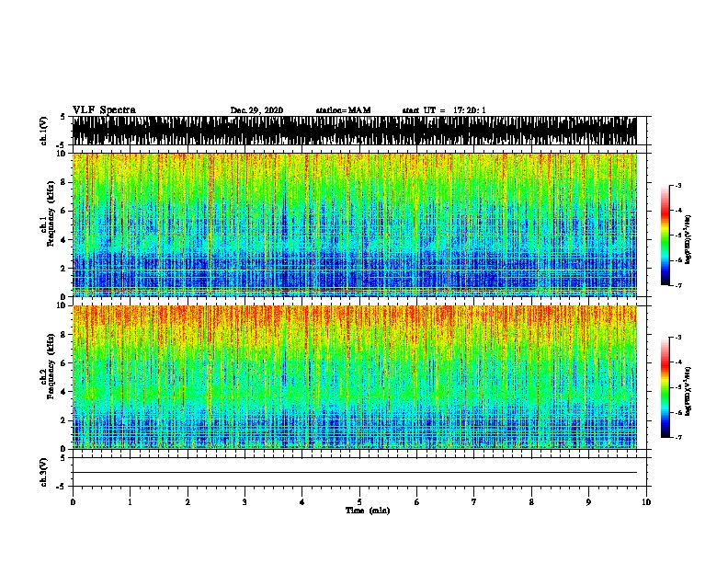Click the "start UT = 17:20:1" text

tap(444, 110)
